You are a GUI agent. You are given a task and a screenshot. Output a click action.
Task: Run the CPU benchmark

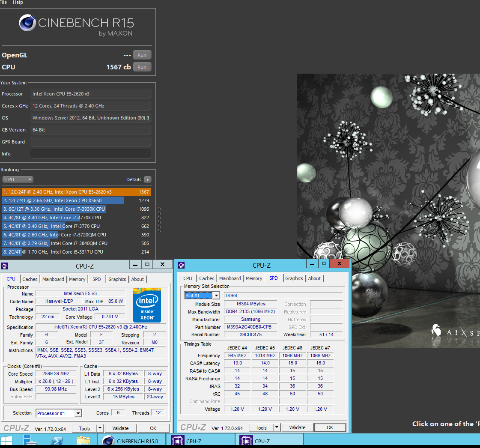click(142, 67)
